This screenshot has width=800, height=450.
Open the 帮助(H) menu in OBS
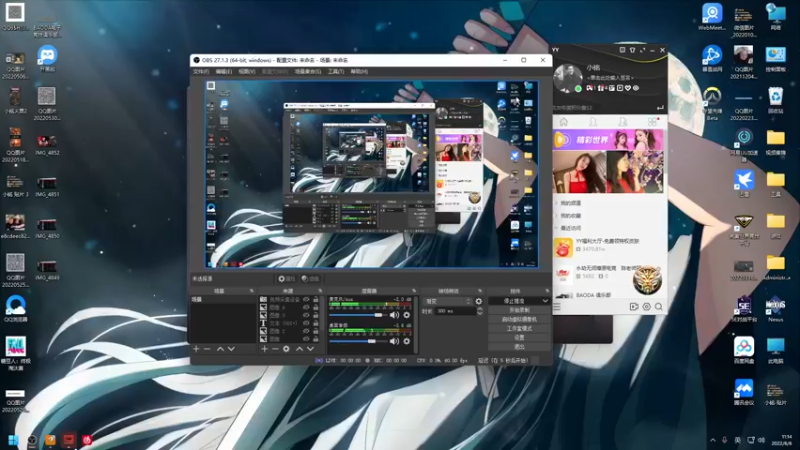pyautogui.click(x=359, y=72)
